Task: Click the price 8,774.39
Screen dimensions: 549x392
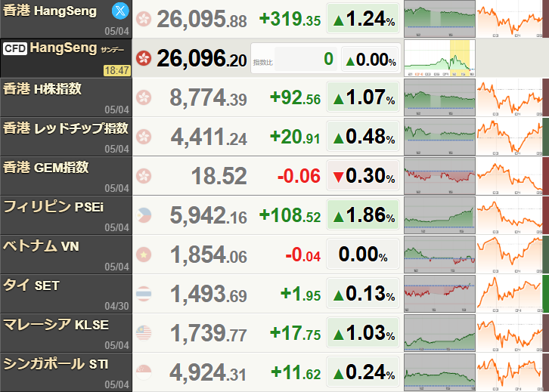Action: (208, 97)
